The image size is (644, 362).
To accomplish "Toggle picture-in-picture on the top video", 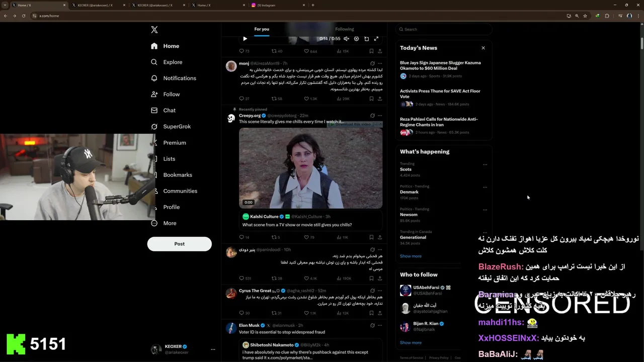I will (366, 39).
